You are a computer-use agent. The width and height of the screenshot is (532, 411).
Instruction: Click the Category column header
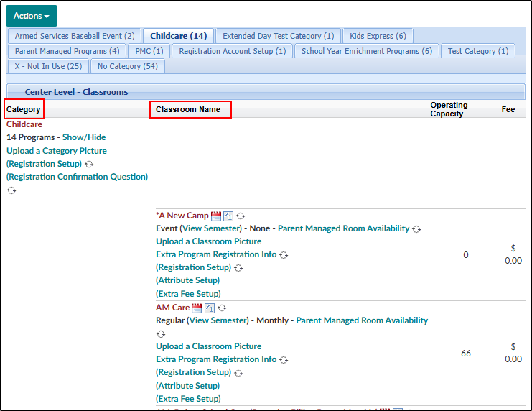coord(24,109)
